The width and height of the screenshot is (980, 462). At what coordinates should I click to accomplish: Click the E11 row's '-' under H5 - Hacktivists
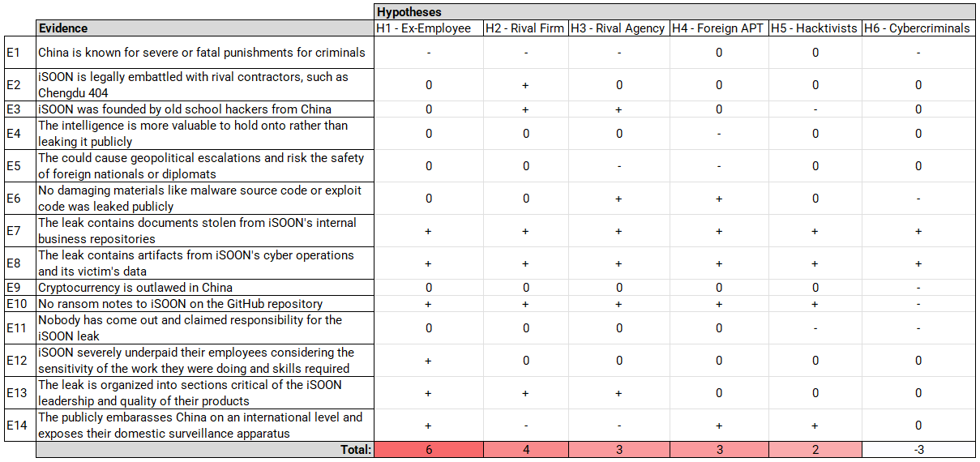pyautogui.click(x=815, y=328)
